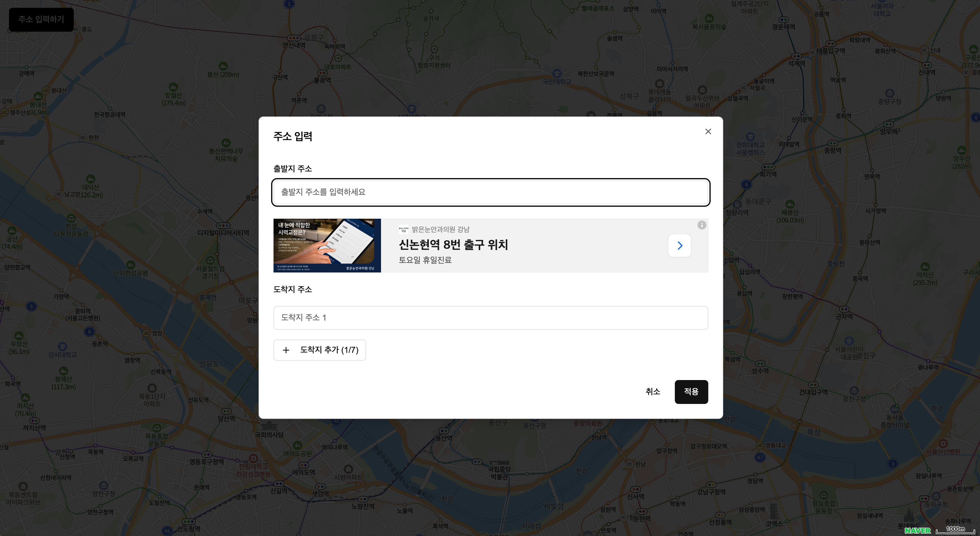Screen dimensions: 980x536
Task: Click the blue chevron arrow on the ad
Action: [x=679, y=246]
